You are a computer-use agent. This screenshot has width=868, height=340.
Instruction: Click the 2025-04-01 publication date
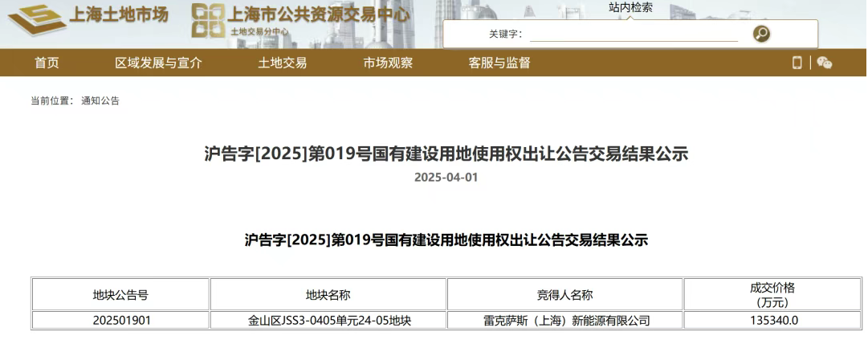pyautogui.click(x=446, y=177)
